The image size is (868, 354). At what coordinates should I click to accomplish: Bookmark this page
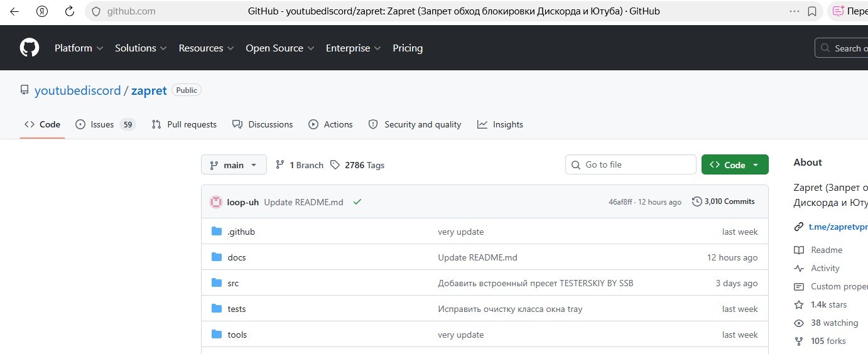812,11
